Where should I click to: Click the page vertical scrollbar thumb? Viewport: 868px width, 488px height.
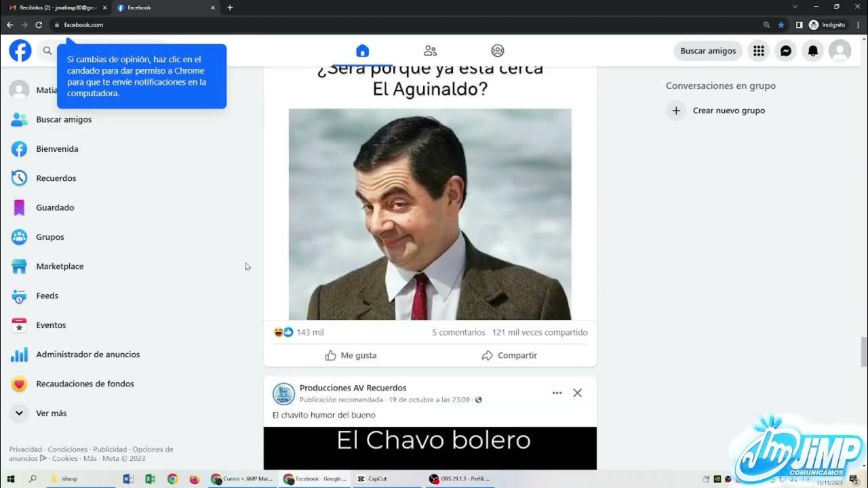coord(864,350)
